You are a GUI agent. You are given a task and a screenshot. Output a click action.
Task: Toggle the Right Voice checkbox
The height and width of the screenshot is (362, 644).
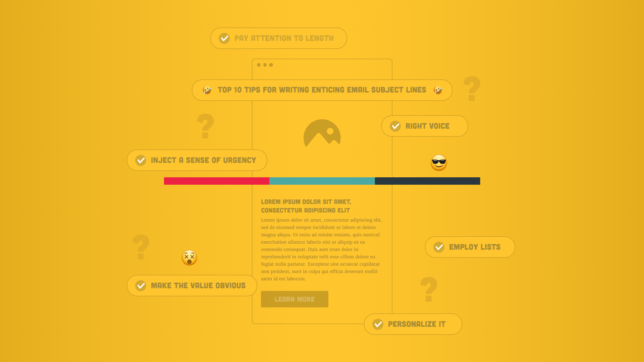pyautogui.click(x=395, y=126)
